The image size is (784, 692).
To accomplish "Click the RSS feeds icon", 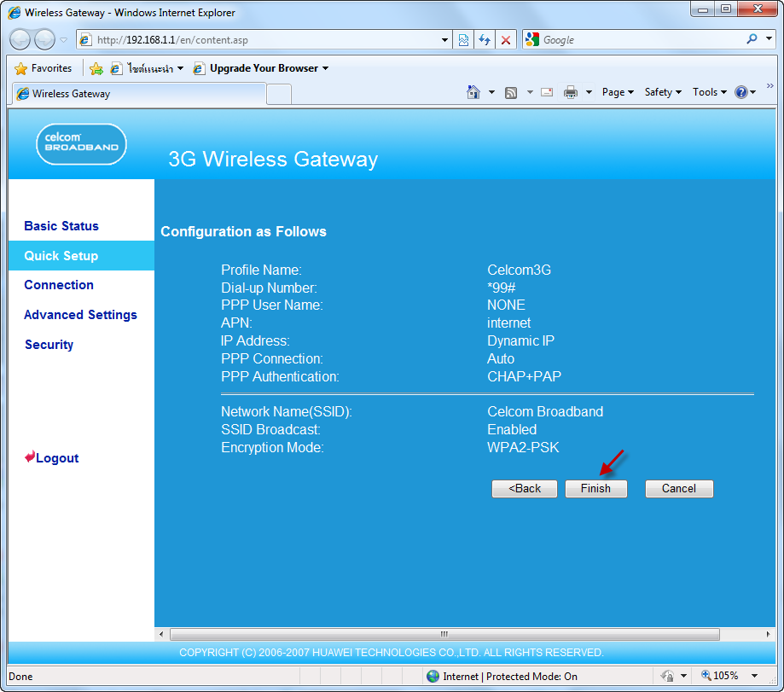I will pyautogui.click(x=510, y=92).
